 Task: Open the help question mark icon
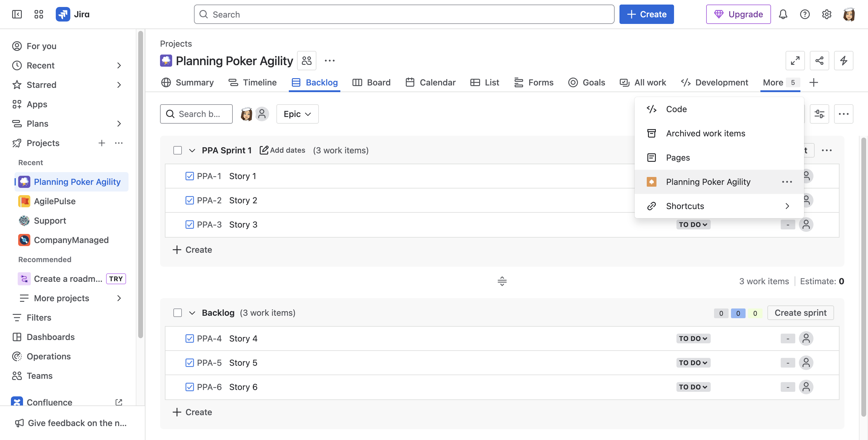pyautogui.click(x=805, y=14)
